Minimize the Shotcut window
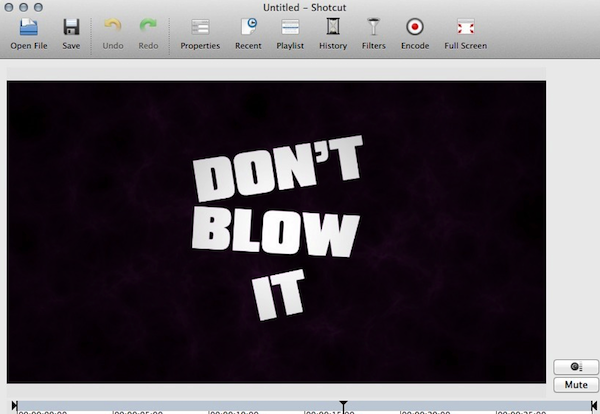This screenshot has width=600, height=414. (25, 7)
